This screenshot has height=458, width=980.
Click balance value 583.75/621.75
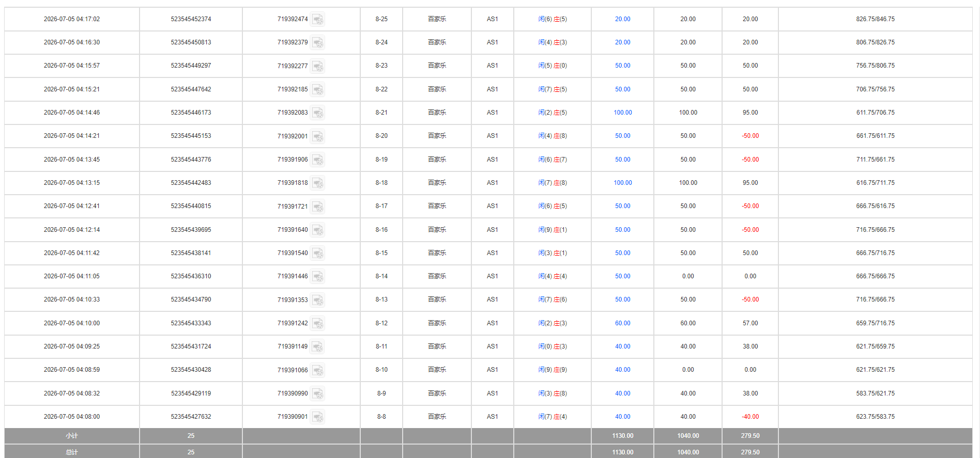pyautogui.click(x=875, y=393)
